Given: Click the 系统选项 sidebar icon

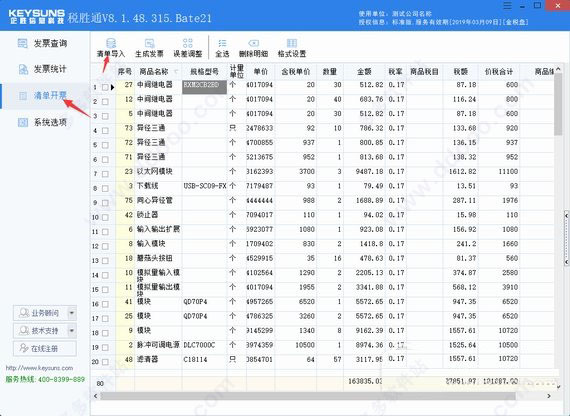Looking at the screenshot, I should (x=23, y=122).
